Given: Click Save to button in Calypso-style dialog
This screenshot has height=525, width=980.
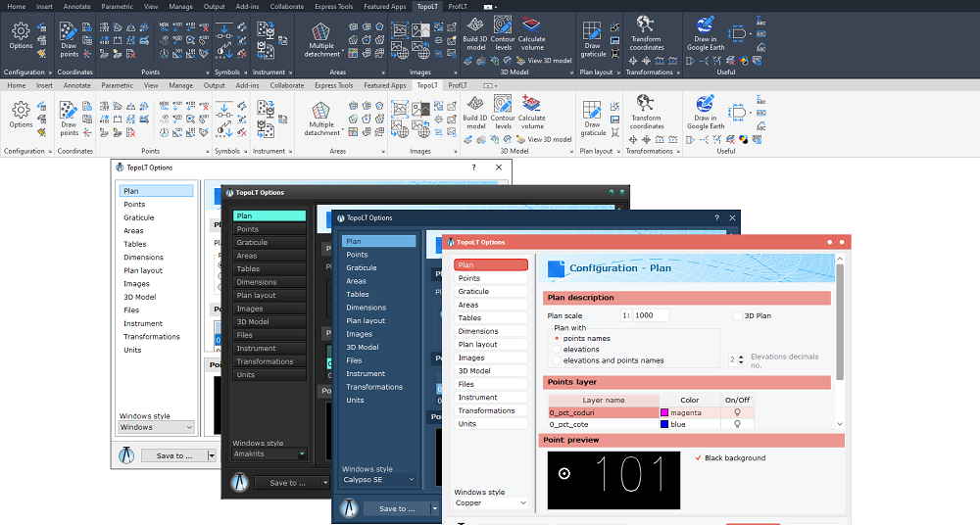Looking at the screenshot, I should [397, 508].
